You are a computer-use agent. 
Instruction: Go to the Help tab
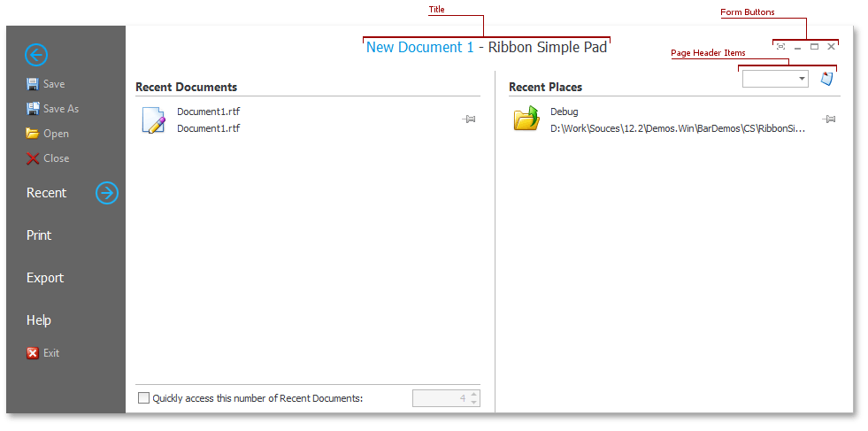(39, 320)
